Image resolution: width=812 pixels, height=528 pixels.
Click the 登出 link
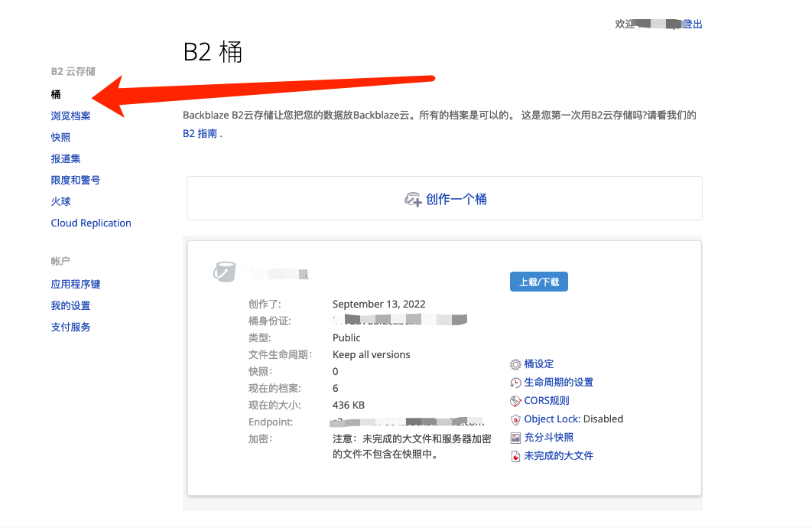[692, 24]
